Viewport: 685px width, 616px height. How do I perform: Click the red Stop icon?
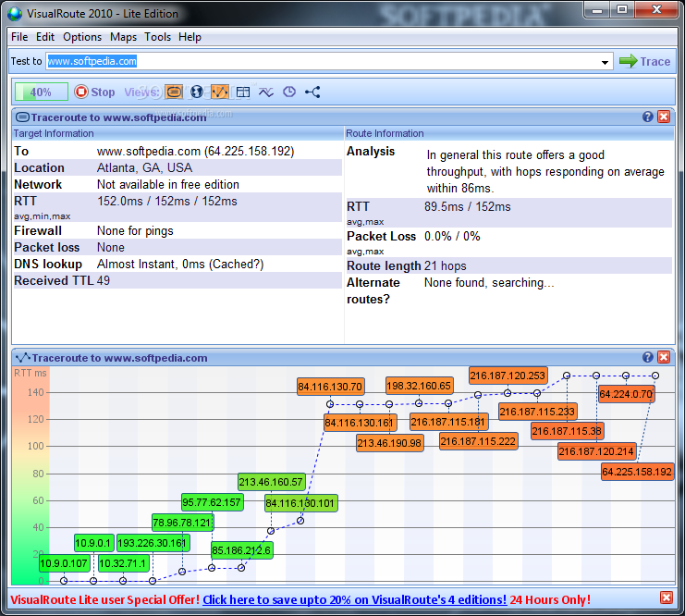point(80,92)
